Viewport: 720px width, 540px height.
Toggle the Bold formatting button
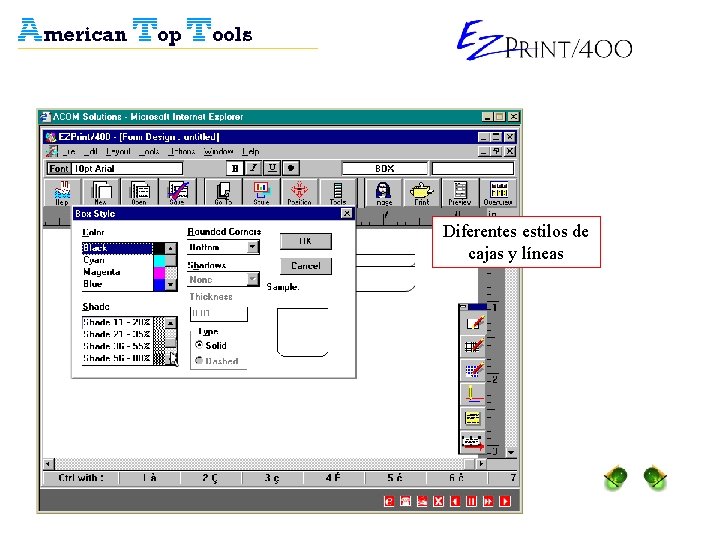point(235,169)
